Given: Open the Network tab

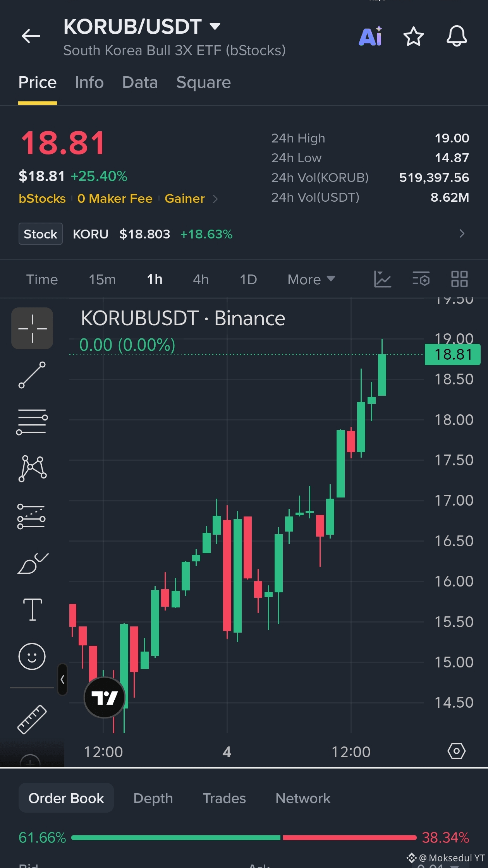Looking at the screenshot, I should 303,798.
